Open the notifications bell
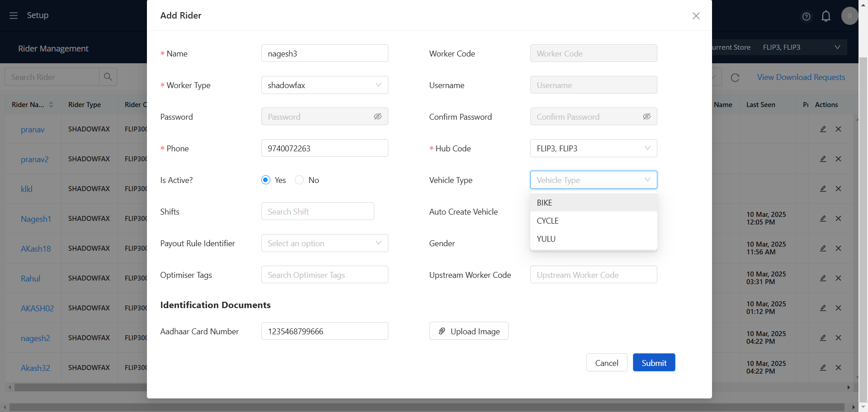 [x=826, y=16]
